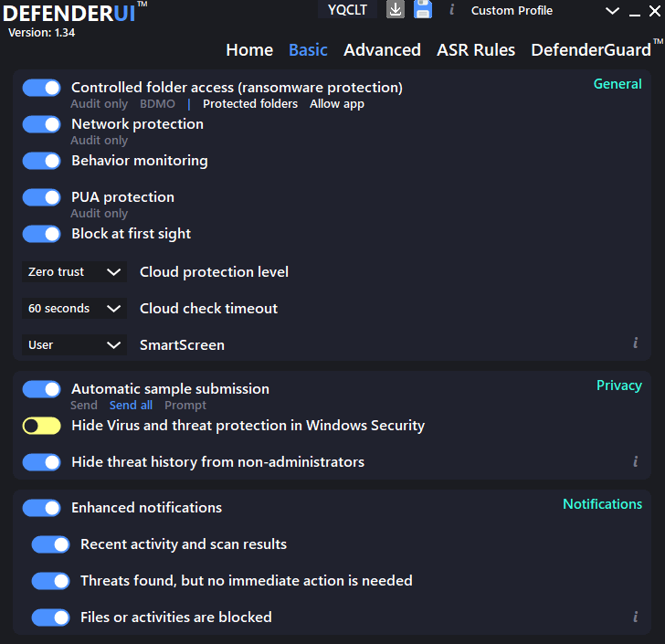Switch off Block at first sight
The height and width of the screenshot is (644, 665).
point(42,234)
